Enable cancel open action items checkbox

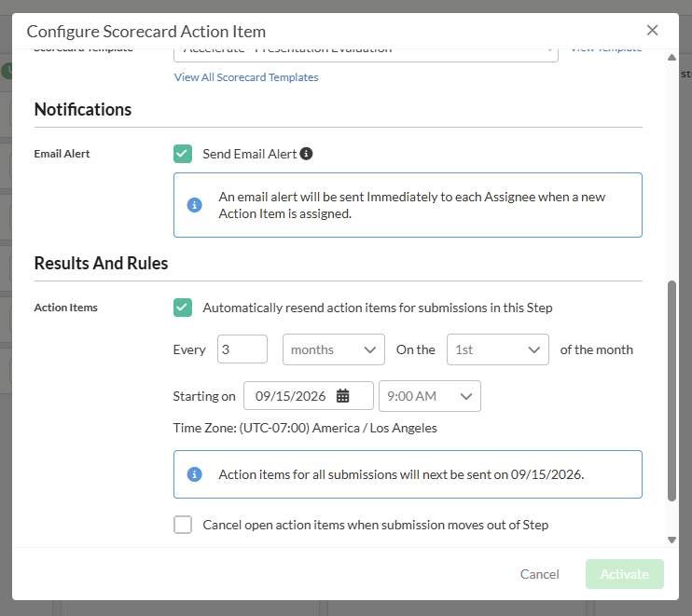[183, 525]
